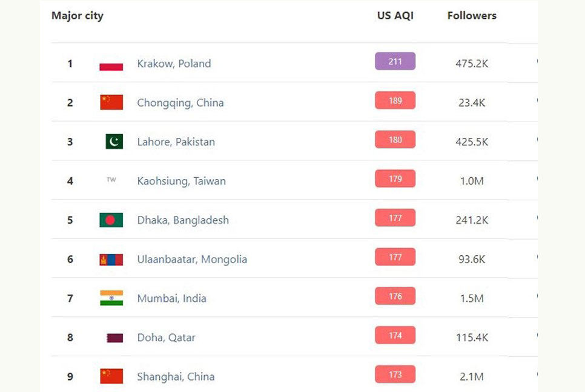Click the red 189 AQI badge

point(395,100)
